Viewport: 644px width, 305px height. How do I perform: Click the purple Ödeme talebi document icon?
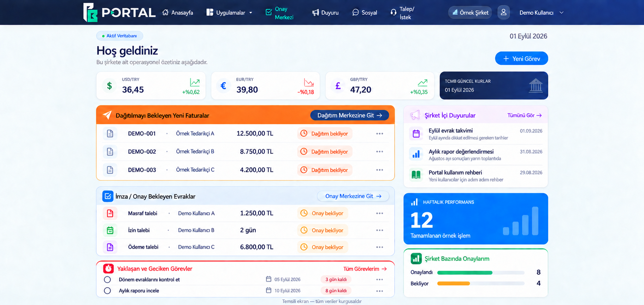(x=110, y=247)
